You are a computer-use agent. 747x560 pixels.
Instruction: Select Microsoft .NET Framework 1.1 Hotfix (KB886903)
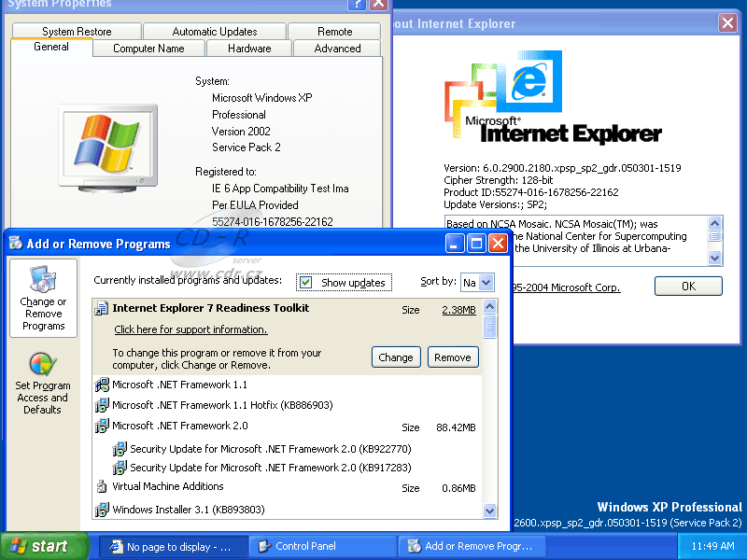288,405
